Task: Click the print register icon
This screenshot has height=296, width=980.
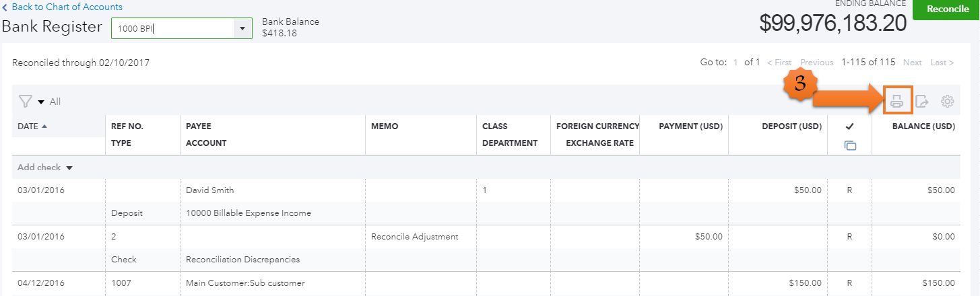Action: pos(896,102)
